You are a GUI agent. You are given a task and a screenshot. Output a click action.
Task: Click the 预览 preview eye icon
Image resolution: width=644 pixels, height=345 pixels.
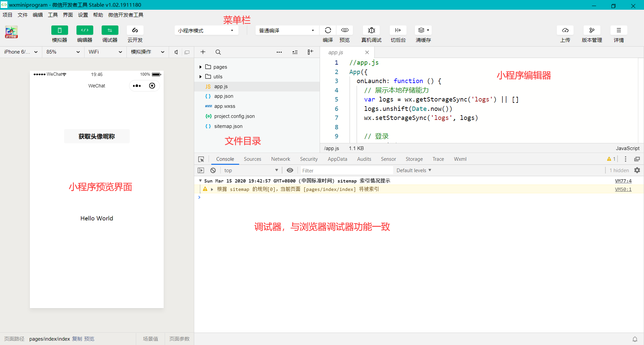[345, 30]
